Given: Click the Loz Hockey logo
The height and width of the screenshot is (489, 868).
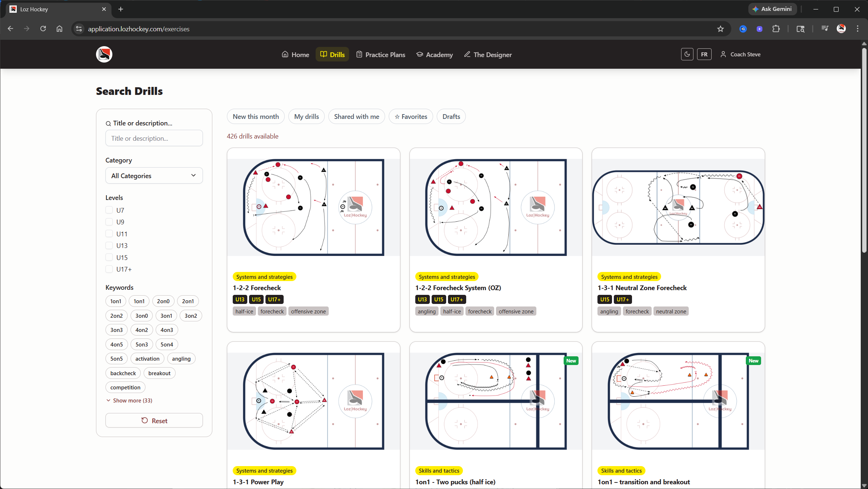Looking at the screenshot, I should tap(104, 54).
